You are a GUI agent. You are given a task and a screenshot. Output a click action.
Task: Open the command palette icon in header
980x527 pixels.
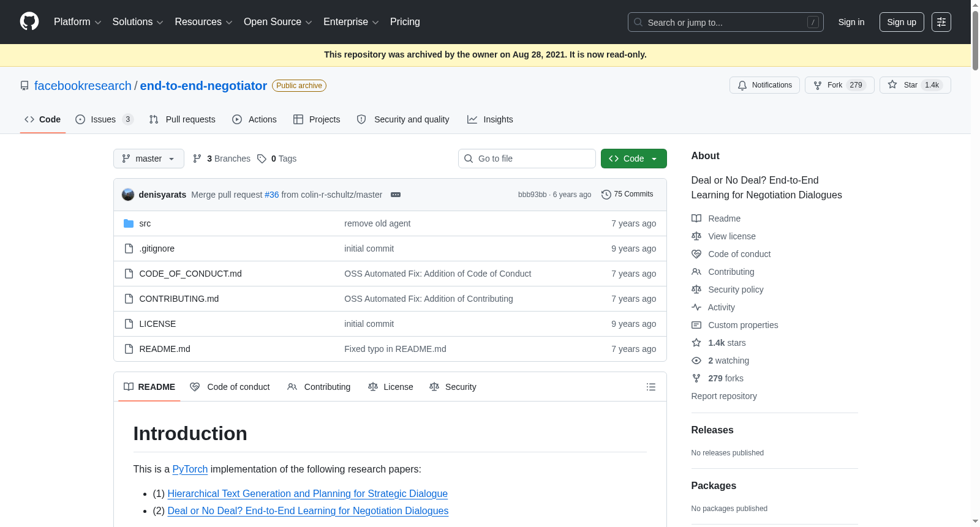[x=941, y=22]
